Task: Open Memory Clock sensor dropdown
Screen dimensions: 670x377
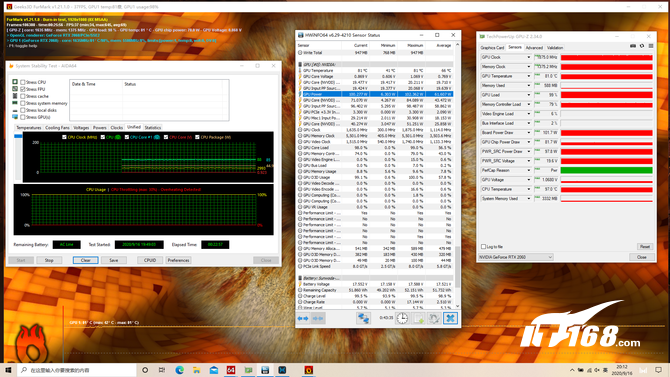Action: click(x=529, y=67)
